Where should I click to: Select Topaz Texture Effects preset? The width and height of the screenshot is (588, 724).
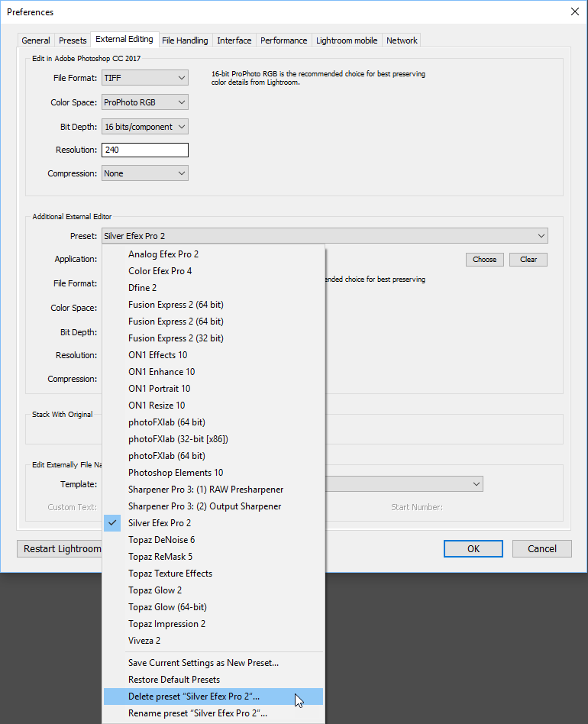click(x=213, y=574)
